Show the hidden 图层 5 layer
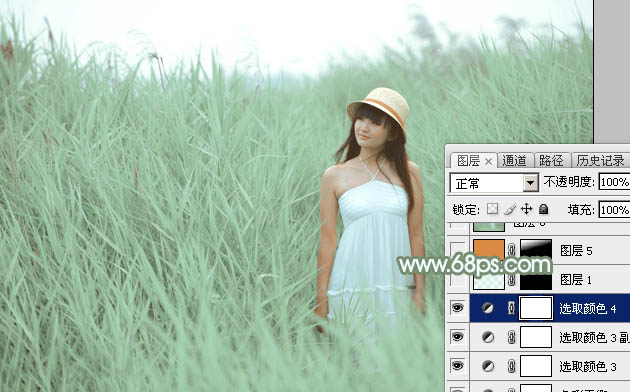This screenshot has height=392, width=630. [x=458, y=250]
